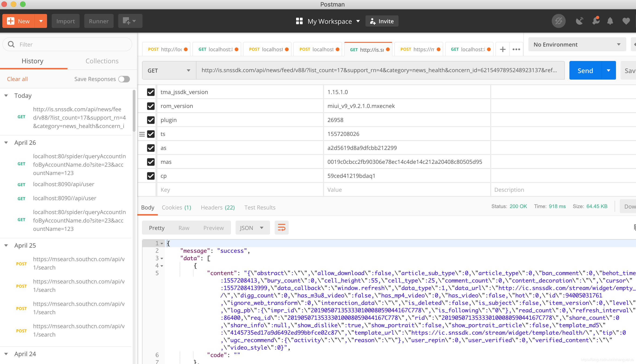Open settings via the wrench icon
Image resolution: width=636 pixels, height=364 pixels.
click(596, 21)
